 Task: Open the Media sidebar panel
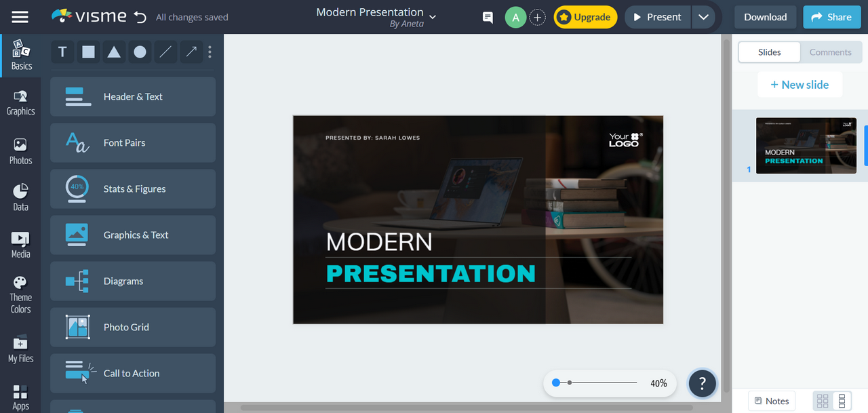coord(21,245)
